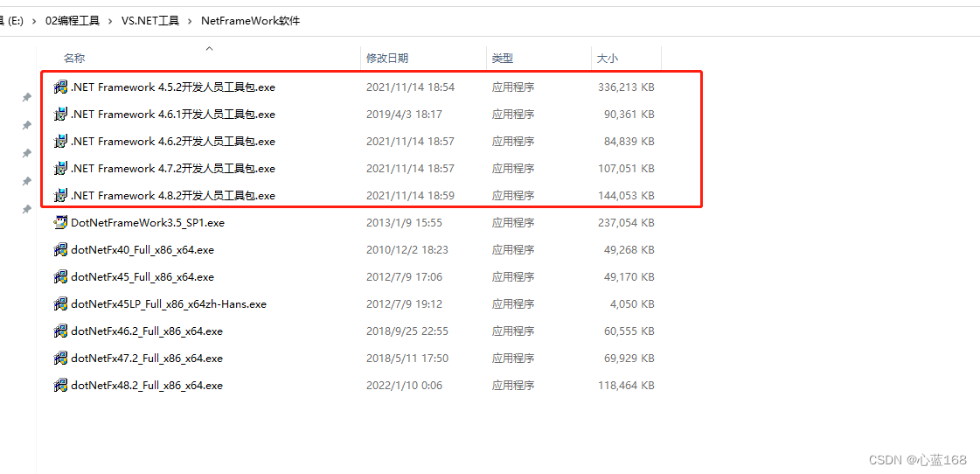Go to VS.NET工具 in breadcrumb path
The width and height of the screenshot is (980, 474).
point(150,21)
